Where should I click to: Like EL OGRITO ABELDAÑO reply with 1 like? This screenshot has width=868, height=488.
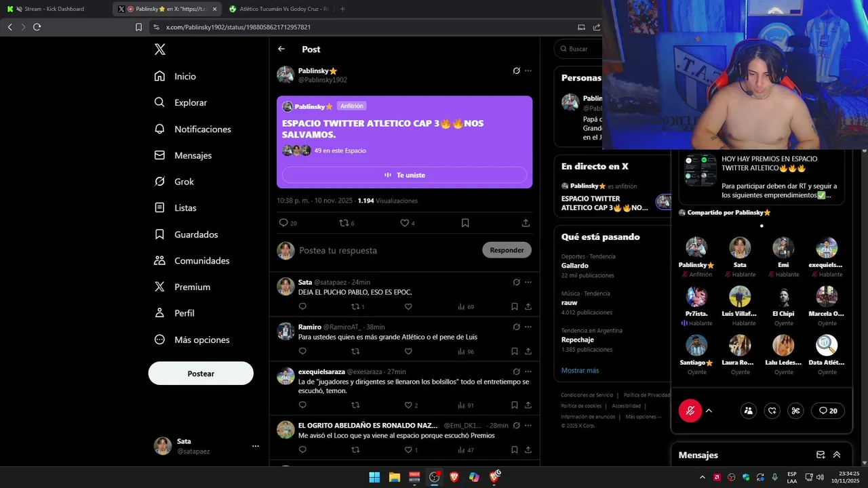pos(411,449)
